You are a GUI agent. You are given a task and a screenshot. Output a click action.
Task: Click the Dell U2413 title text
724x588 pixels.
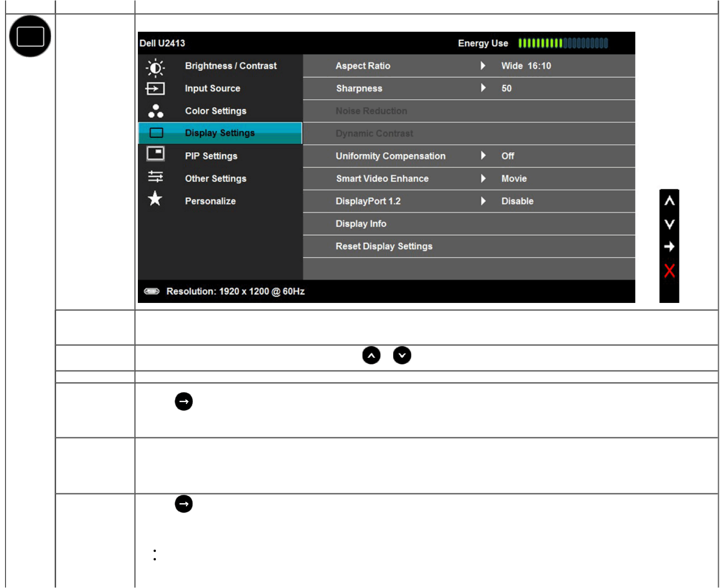[x=162, y=43]
